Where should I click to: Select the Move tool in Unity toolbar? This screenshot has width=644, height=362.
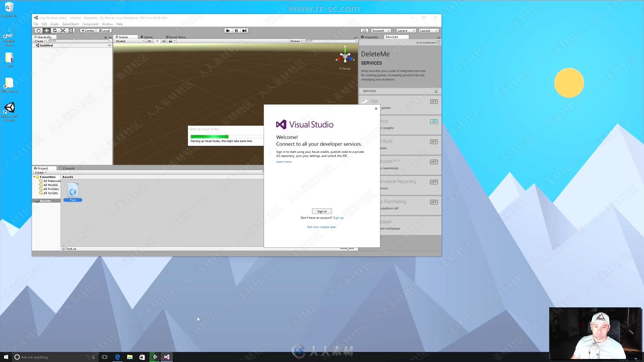pyautogui.click(x=47, y=31)
